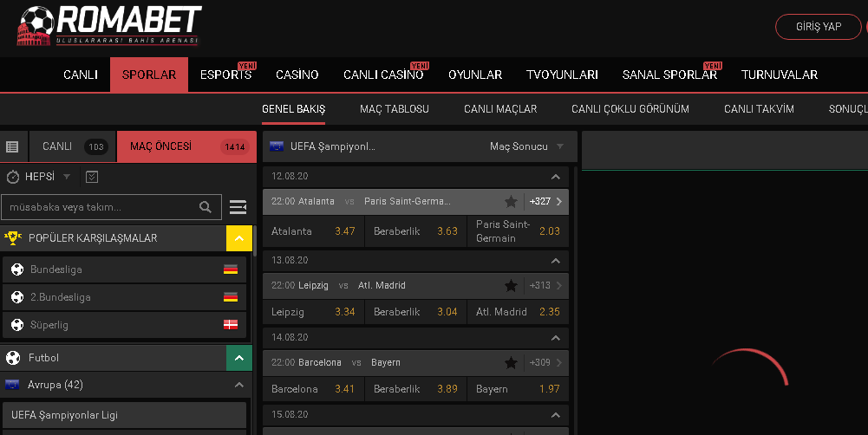This screenshot has width=868, height=435.
Task: Open the OYUNLAR menu
Action: click(x=475, y=75)
